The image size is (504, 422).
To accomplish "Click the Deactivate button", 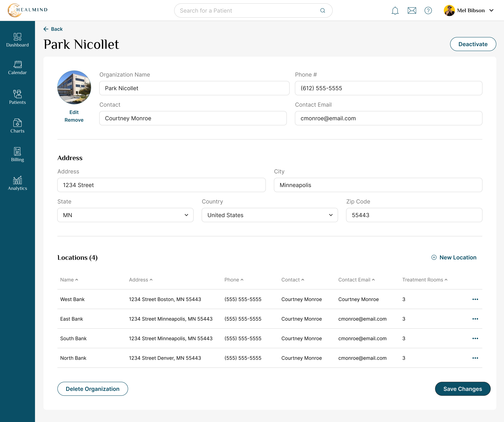I will [x=473, y=44].
